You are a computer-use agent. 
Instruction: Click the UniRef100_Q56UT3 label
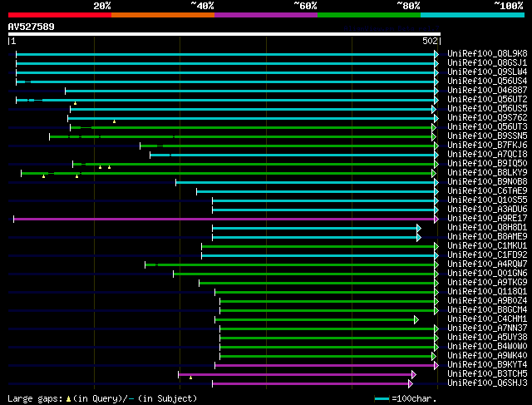pyautogui.click(x=487, y=127)
